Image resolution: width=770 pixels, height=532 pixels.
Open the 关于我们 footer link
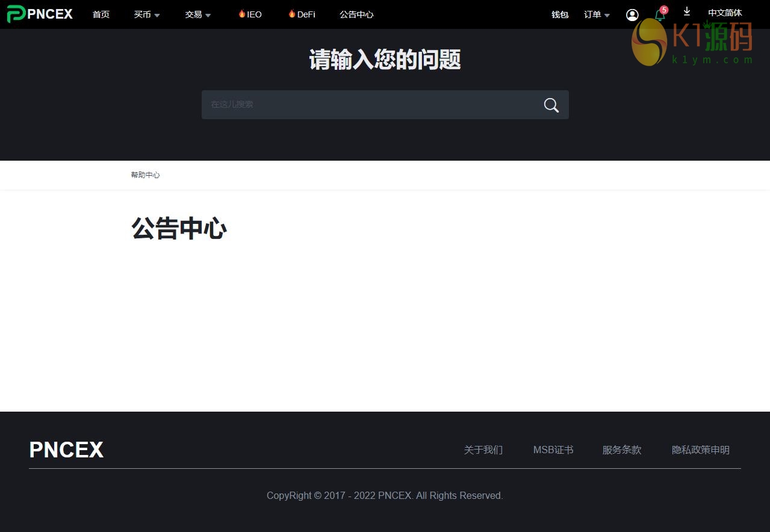pyautogui.click(x=483, y=450)
